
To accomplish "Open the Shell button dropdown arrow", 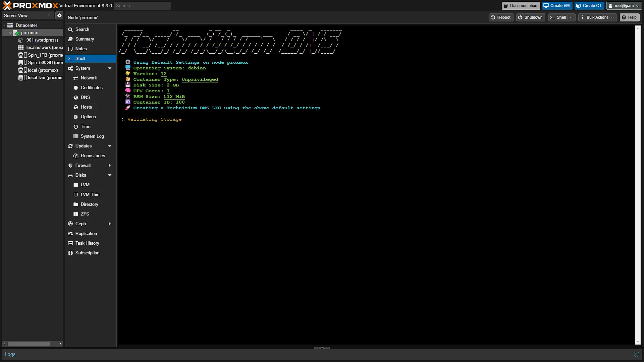I will [x=572, y=17].
